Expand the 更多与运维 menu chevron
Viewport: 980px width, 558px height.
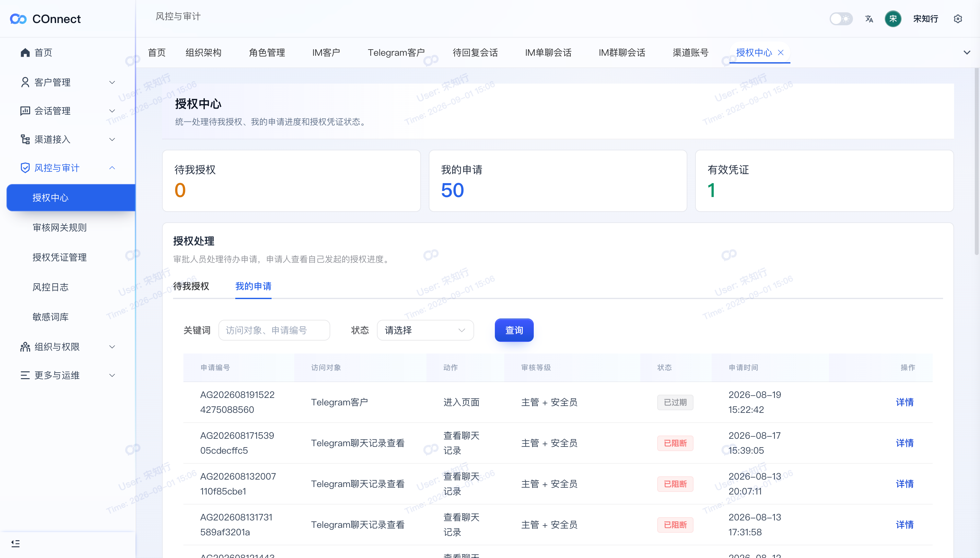112,375
